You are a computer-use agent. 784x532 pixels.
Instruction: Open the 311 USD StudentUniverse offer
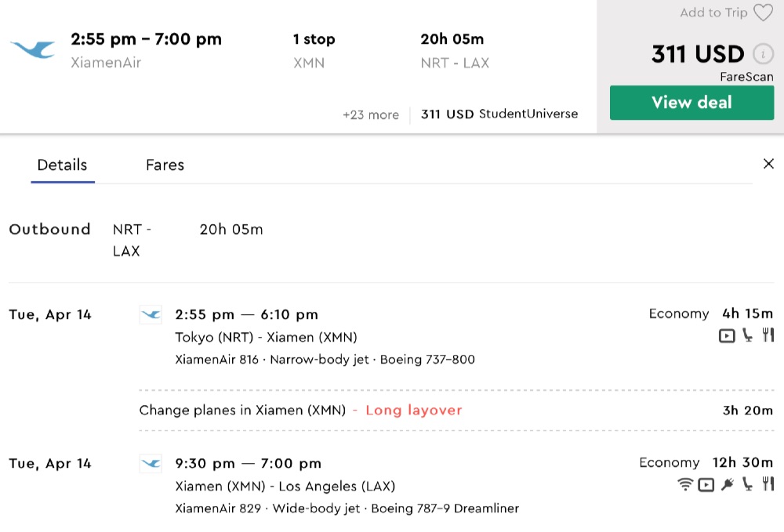coord(499,114)
